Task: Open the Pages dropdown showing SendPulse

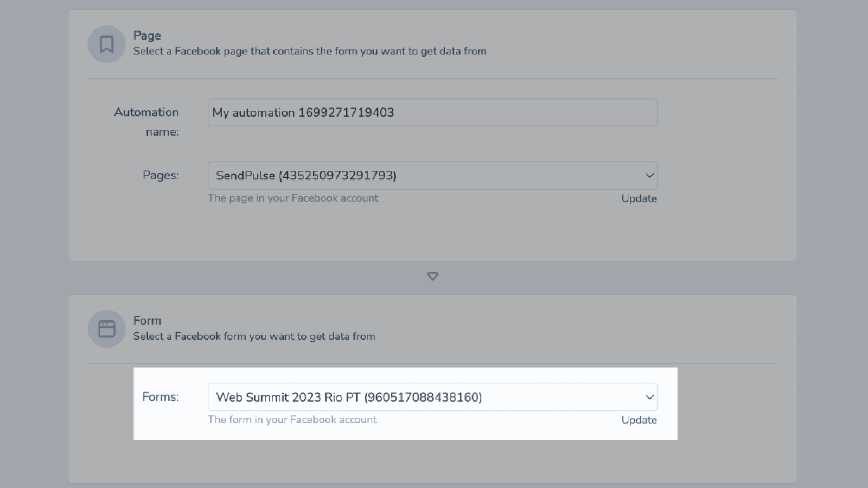Action: [x=423, y=176]
